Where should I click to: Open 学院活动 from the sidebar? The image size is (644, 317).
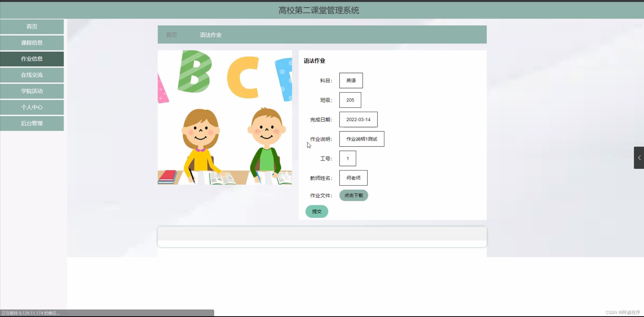pos(32,91)
